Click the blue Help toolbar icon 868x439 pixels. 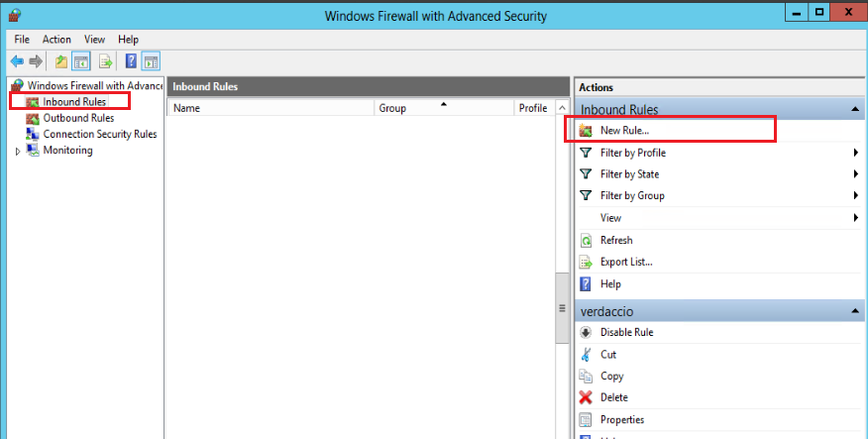pos(131,60)
